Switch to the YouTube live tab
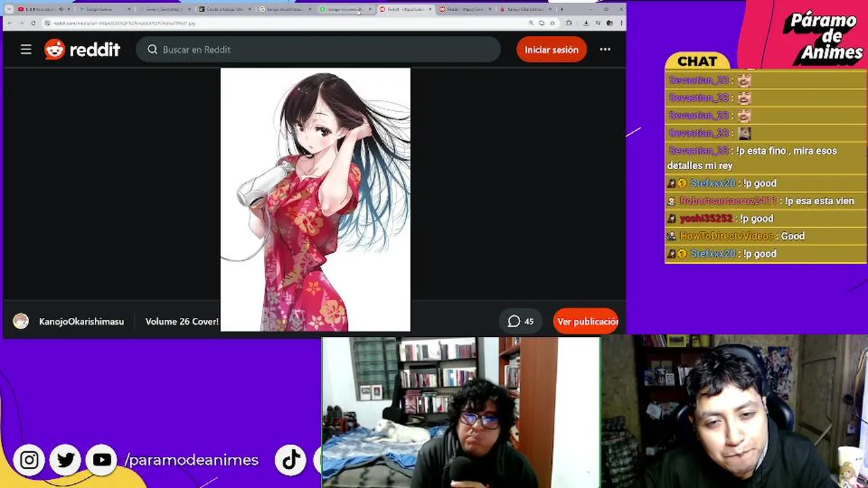This screenshot has width=868, height=488. [44, 9]
